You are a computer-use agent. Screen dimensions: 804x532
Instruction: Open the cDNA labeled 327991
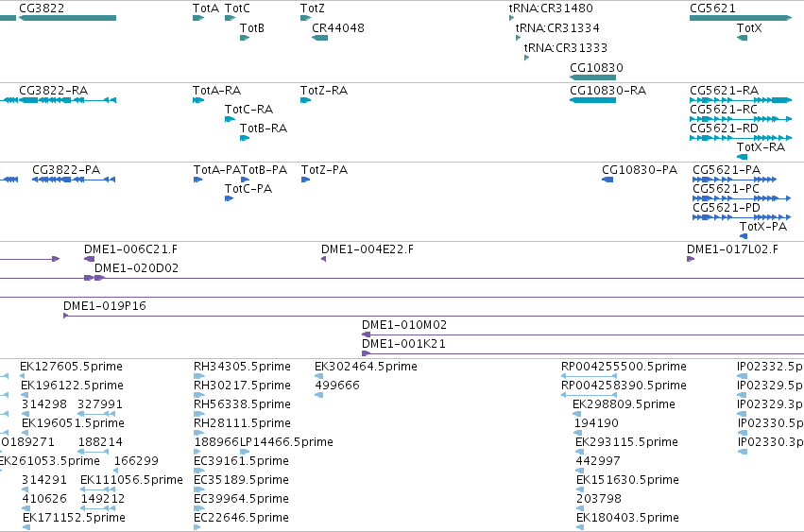[96, 414]
